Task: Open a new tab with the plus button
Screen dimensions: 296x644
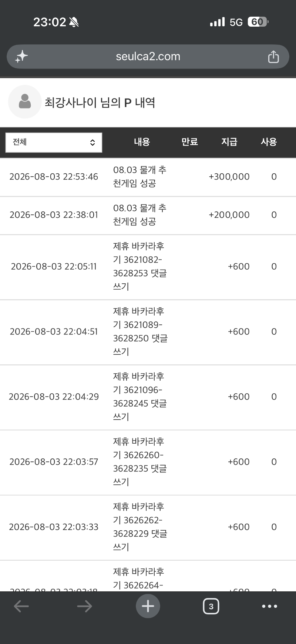Action: [x=148, y=606]
